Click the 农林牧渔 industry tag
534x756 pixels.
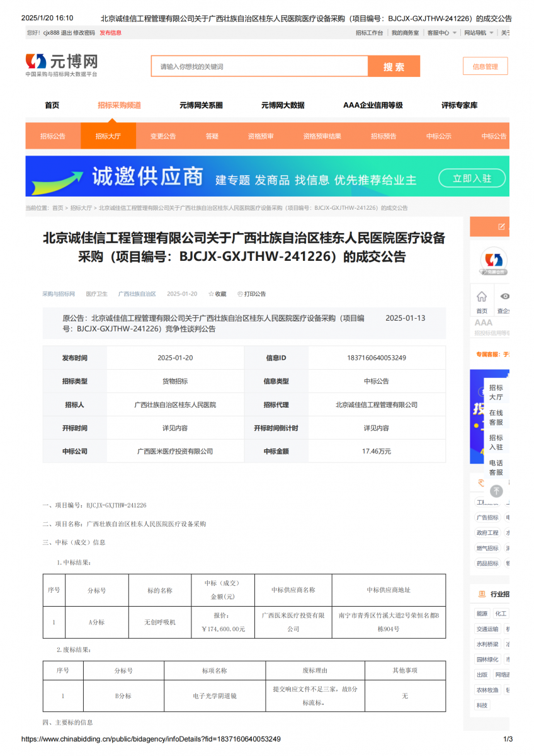point(487,690)
